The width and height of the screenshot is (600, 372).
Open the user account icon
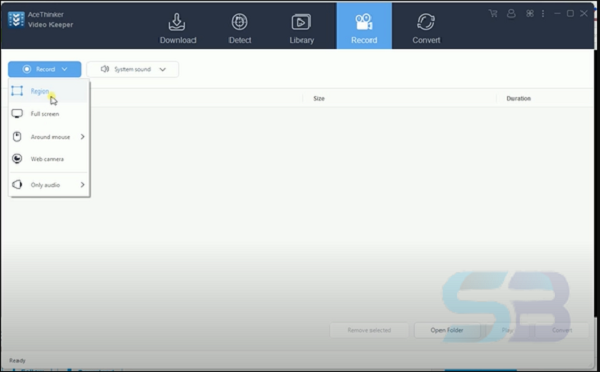tap(511, 14)
